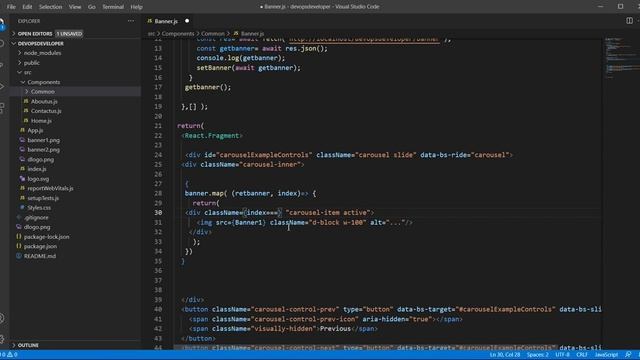Click the unsaved dot on Banner.js tab
The width and height of the screenshot is (640, 360).
pyautogui.click(x=187, y=21)
